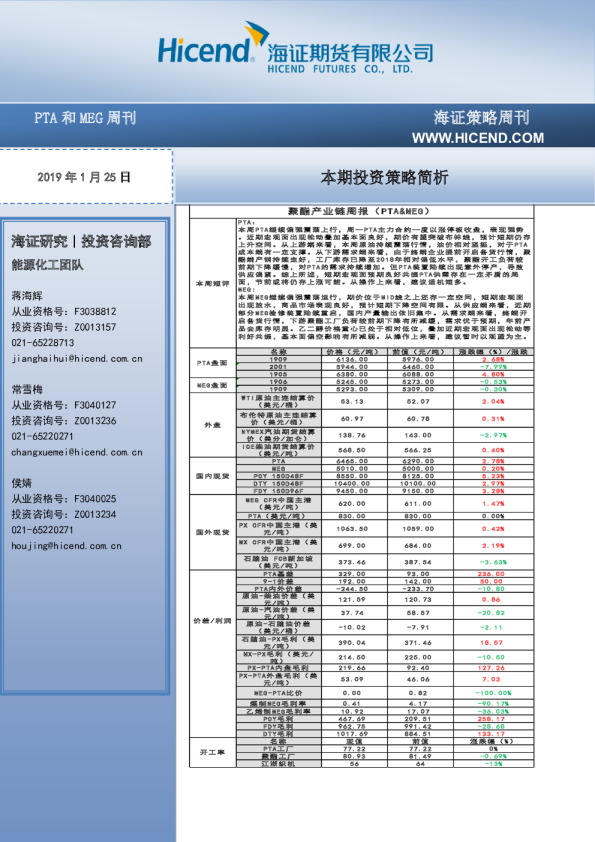Select the HICEND FUTURES CO., LTD. text
The height and width of the screenshot is (842, 595).
click(x=340, y=69)
